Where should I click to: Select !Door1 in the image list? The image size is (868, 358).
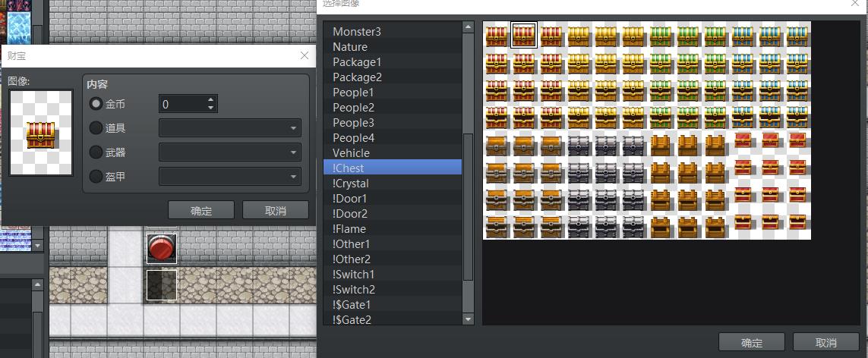click(x=393, y=198)
